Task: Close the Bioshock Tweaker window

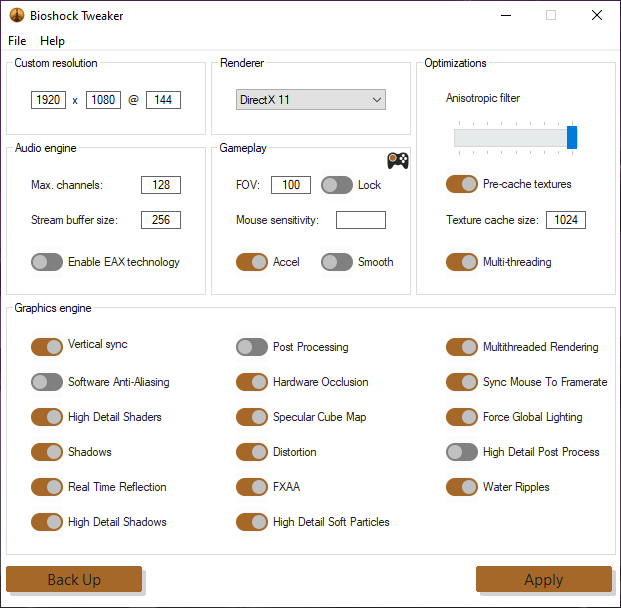Action: pyautogui.click(x=597, y=15)
